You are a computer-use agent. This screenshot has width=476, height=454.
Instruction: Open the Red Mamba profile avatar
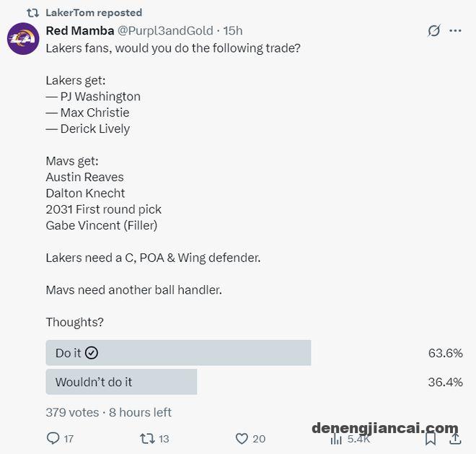pos(23,38)
